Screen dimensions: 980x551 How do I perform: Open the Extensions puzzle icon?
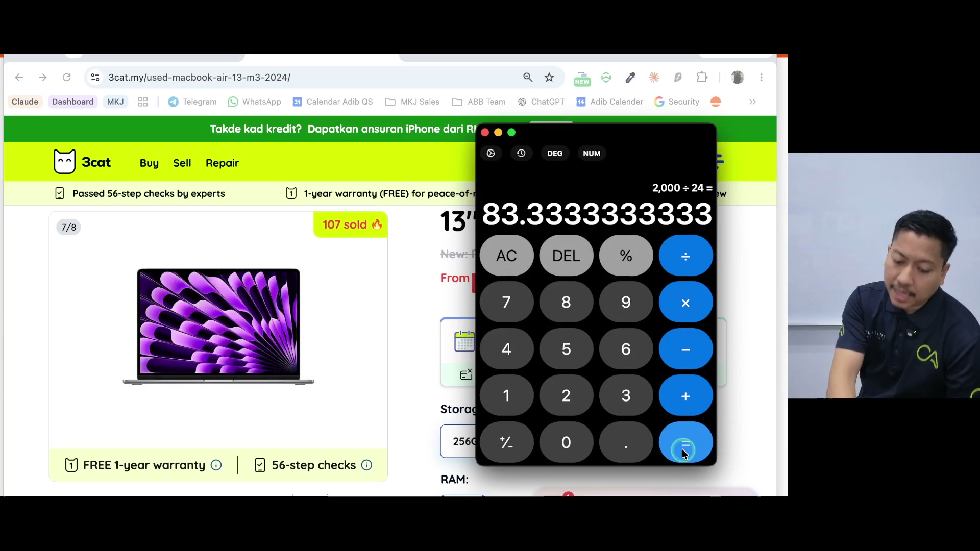pyautogui.click(x=702, y=77)
